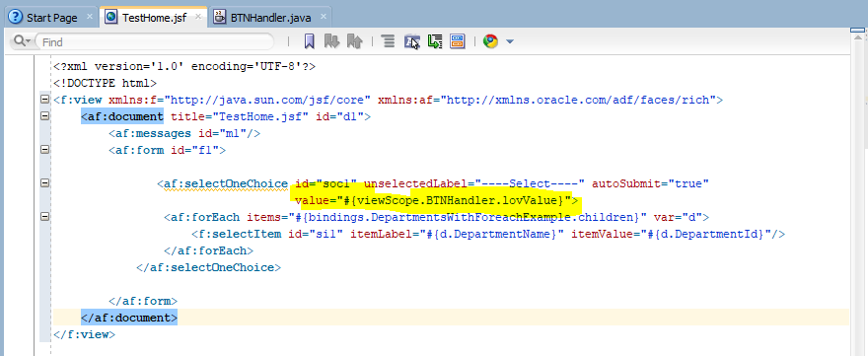
Task: Go to next bookmark icon
Action: [331, 41]
